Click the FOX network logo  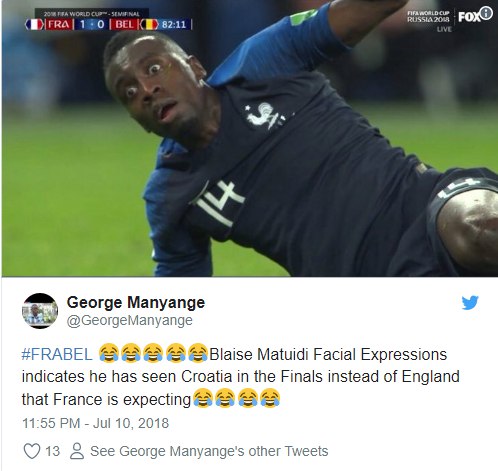[x=469, y=17]
